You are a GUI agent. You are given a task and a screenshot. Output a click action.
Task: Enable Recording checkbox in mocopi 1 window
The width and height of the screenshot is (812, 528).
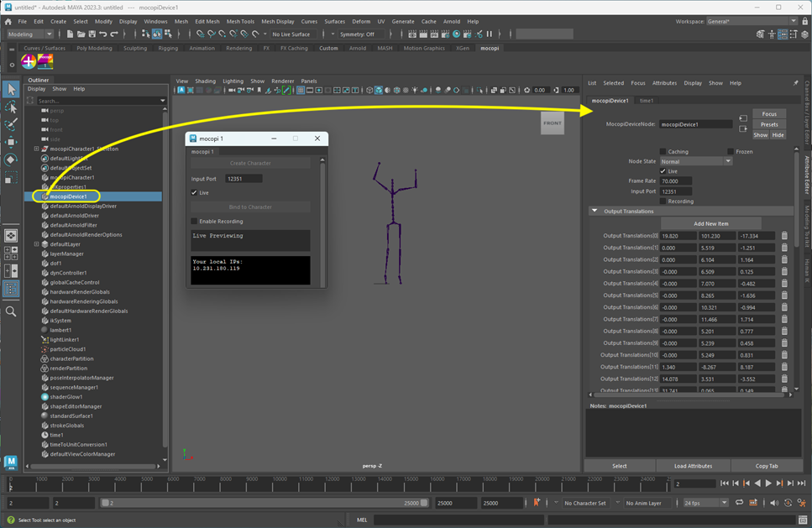coord(195,222)
